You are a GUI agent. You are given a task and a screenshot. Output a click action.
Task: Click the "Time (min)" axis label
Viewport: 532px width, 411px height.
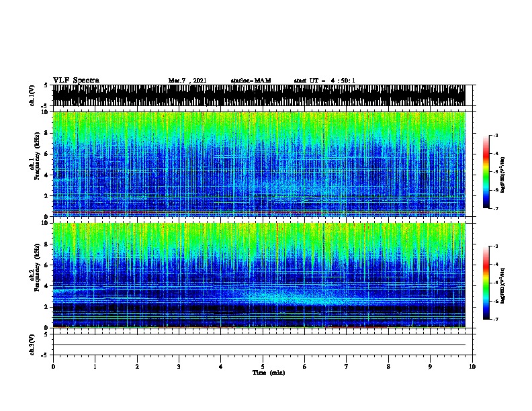pos(269,373)
